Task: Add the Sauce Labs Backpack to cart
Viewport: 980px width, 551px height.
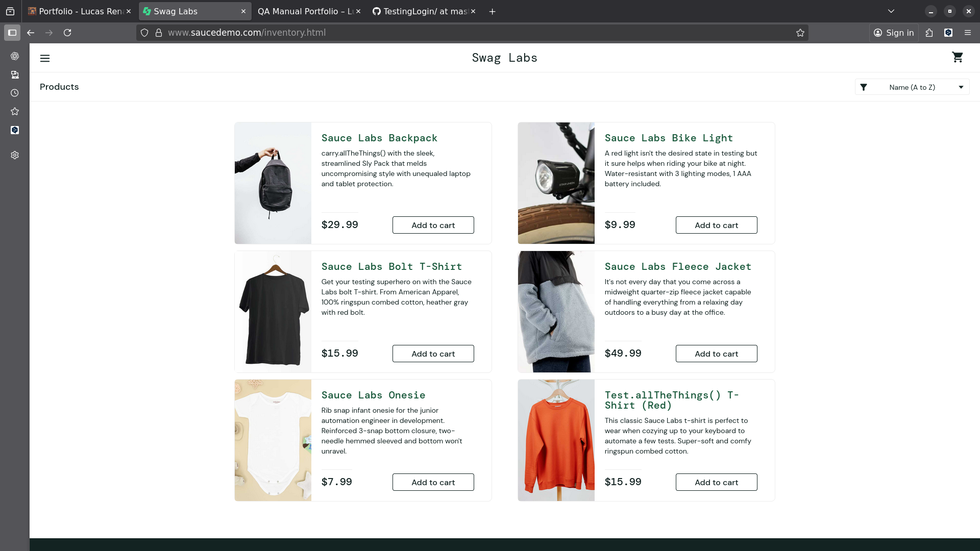Action: coord(433,224)
